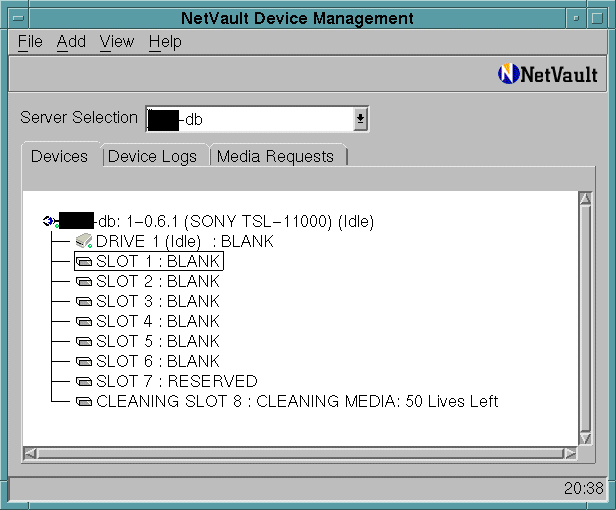616x510 pixels.
Task: Click the SLOT 7 reserved slot icon
Action: point(84,382)
